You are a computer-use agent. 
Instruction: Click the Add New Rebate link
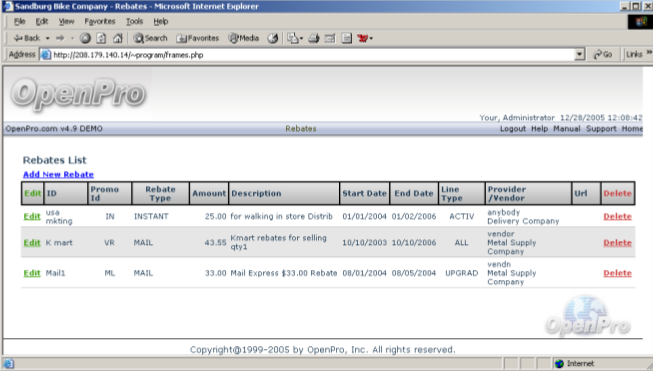click(58, 174)
